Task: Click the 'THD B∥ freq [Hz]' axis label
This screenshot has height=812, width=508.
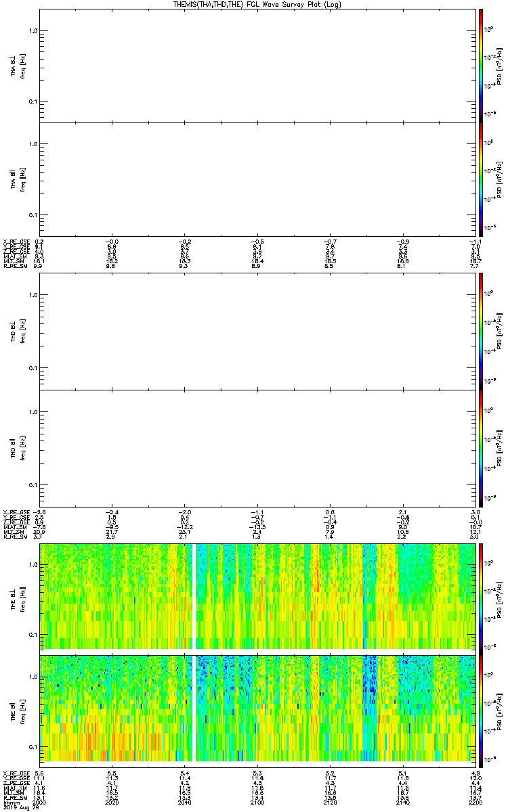Action: (x=18, y=448)
